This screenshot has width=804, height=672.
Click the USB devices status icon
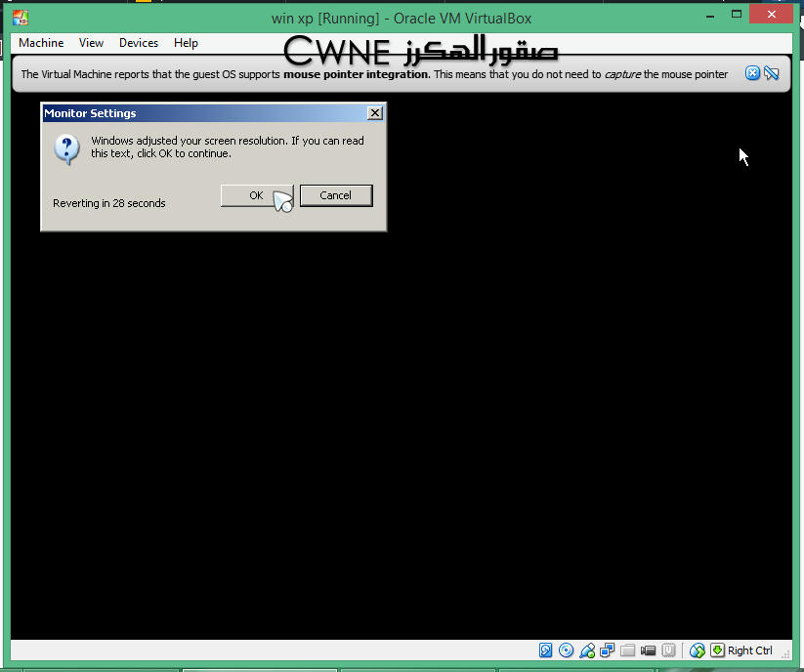587,650
